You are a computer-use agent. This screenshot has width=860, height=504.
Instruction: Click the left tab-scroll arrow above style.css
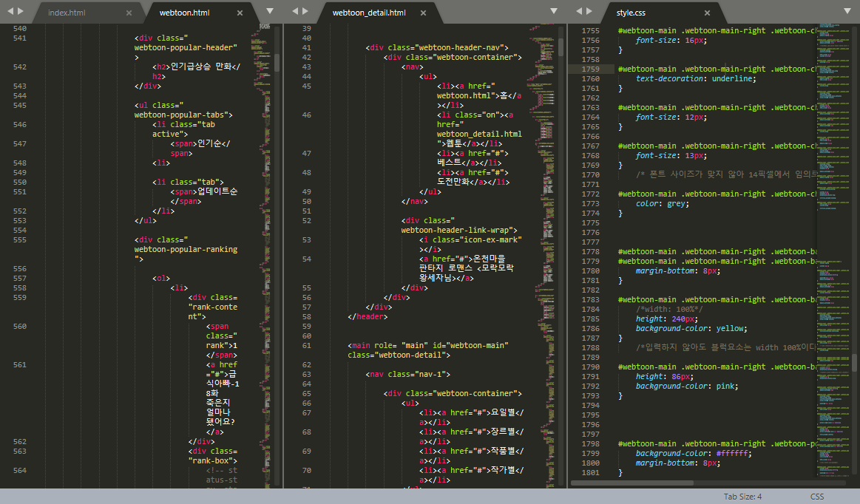pyautogui.click(x=579, y=11)
